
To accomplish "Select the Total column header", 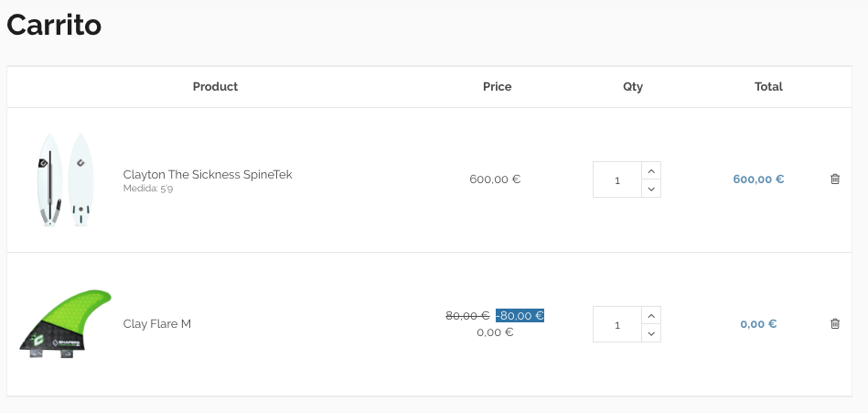I will click(x=768, y=87).
